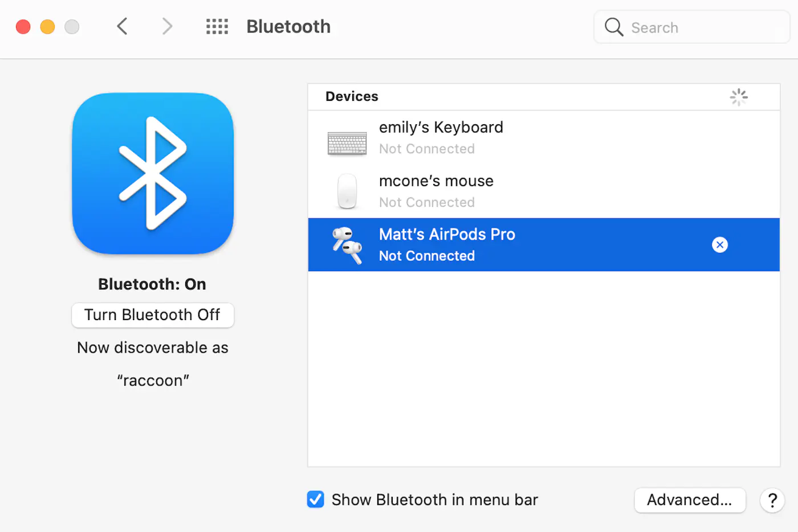Select the Bluetooth title in the toolbar
The width and height of the screenshot is (798, 532).
288,26
